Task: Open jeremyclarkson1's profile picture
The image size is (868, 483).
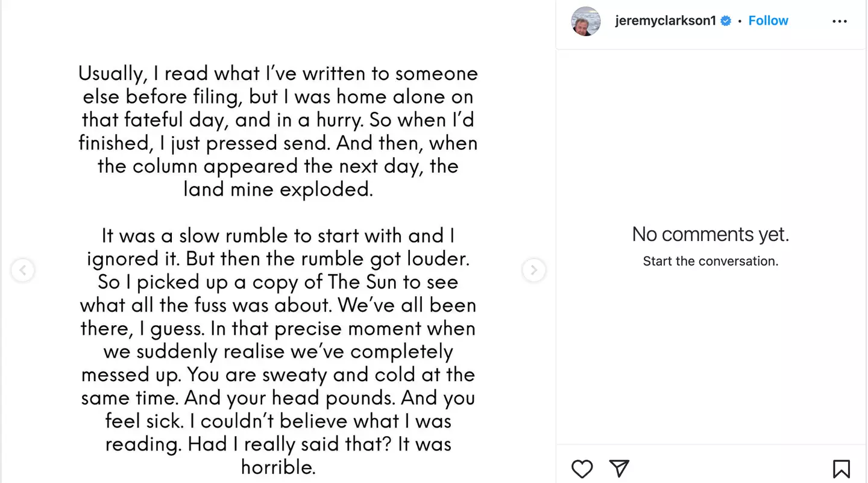Action: pos(586,21)
